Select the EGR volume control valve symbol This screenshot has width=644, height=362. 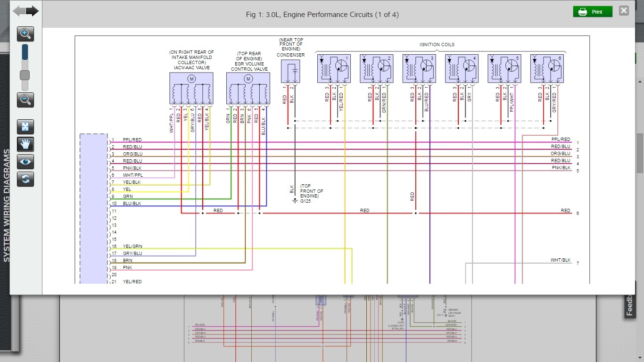248,88
